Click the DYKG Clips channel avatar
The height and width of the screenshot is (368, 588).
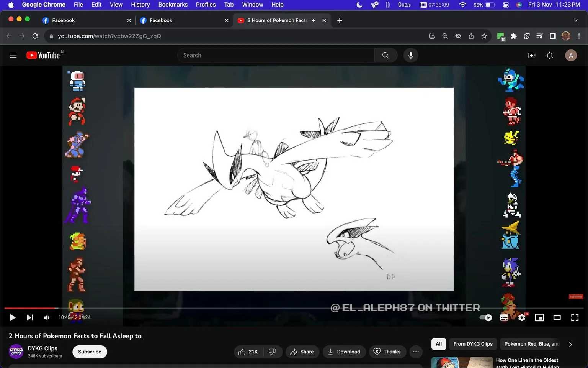pyautogui.click(x=16, y=352)
